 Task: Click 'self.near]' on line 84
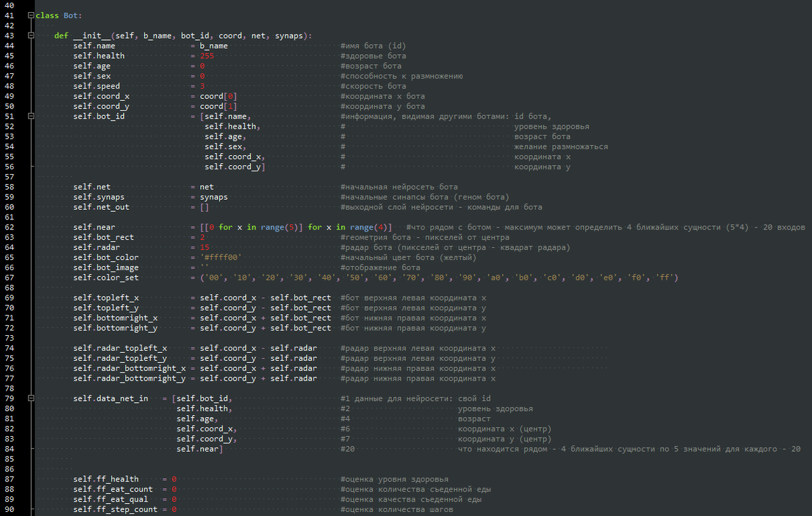pos(200,449)
